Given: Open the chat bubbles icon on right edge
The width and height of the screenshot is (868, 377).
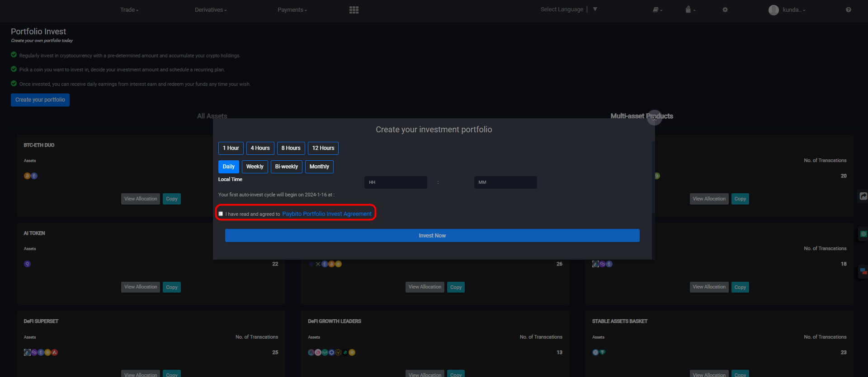Looking at the screenshot, I should (x=863, y=271).
